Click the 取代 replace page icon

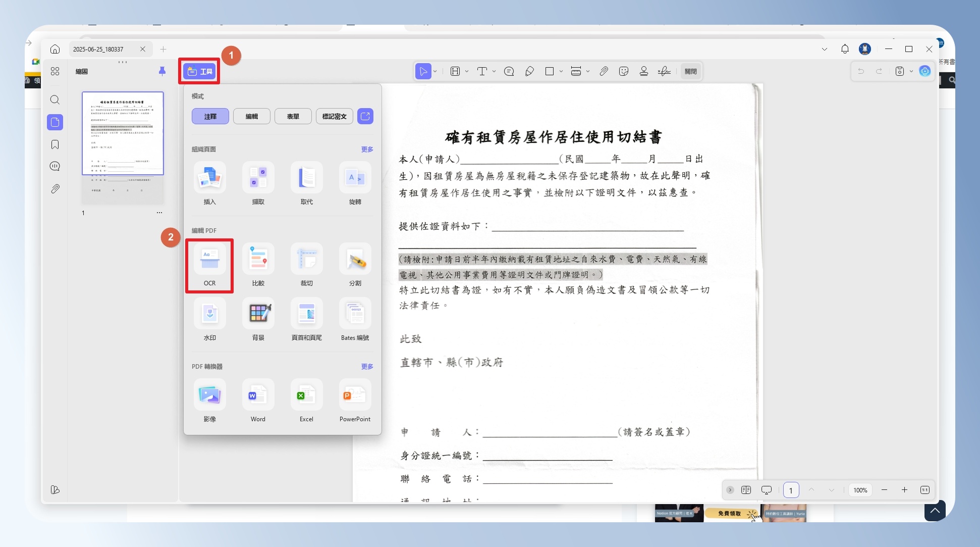tap(306, 178)
